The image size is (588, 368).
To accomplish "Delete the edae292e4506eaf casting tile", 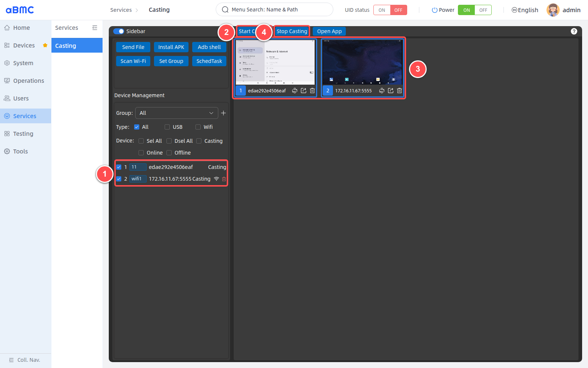I will click(x=312, y=91).
